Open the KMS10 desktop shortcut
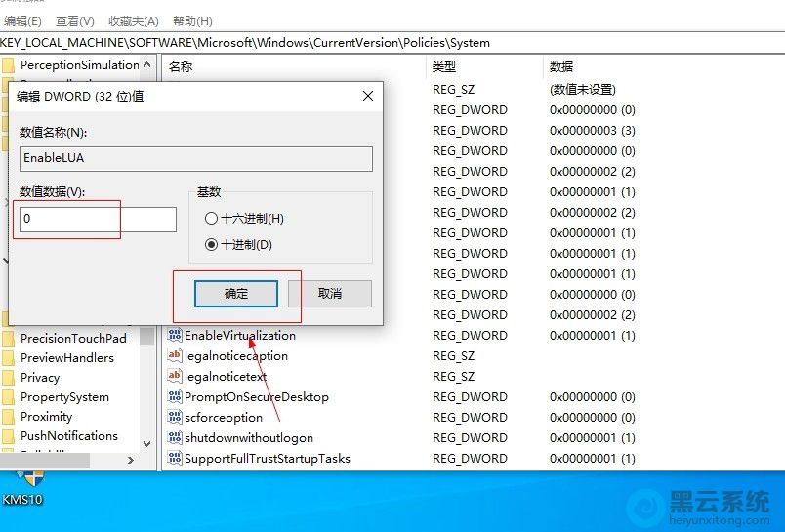The width and height of the screenshot is (785, 532). (23, 488)
